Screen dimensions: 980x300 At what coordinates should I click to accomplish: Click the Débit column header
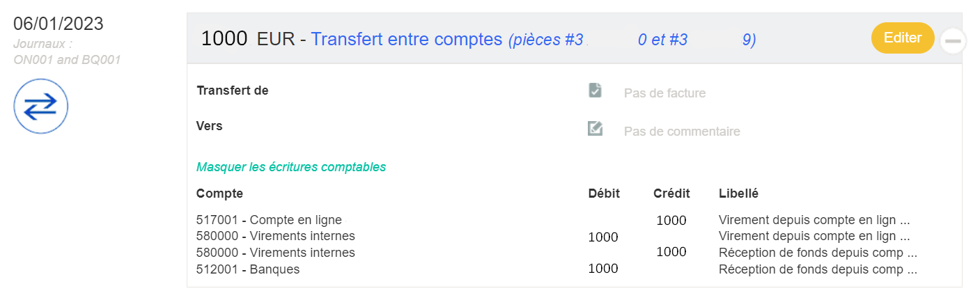[x=604, y=194]
